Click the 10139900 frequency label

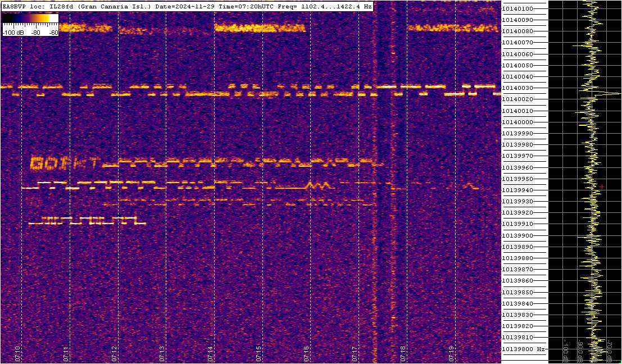pos(517,235)
